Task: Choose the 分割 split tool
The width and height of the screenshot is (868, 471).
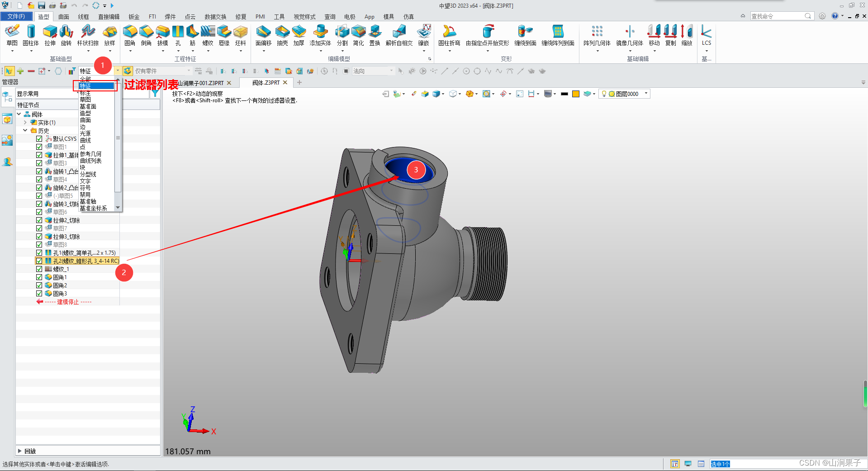Action: pos(342,35)
